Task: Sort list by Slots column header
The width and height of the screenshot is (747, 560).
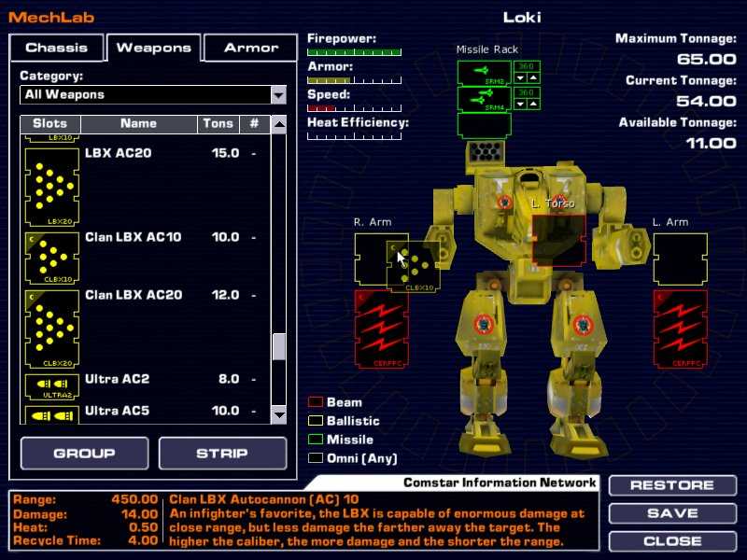Action: 50,124
